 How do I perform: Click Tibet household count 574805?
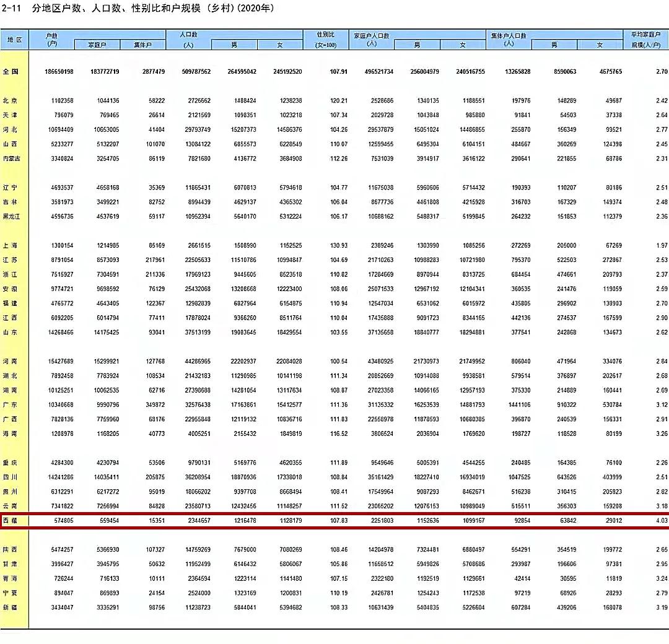click(x=64, y=521)
